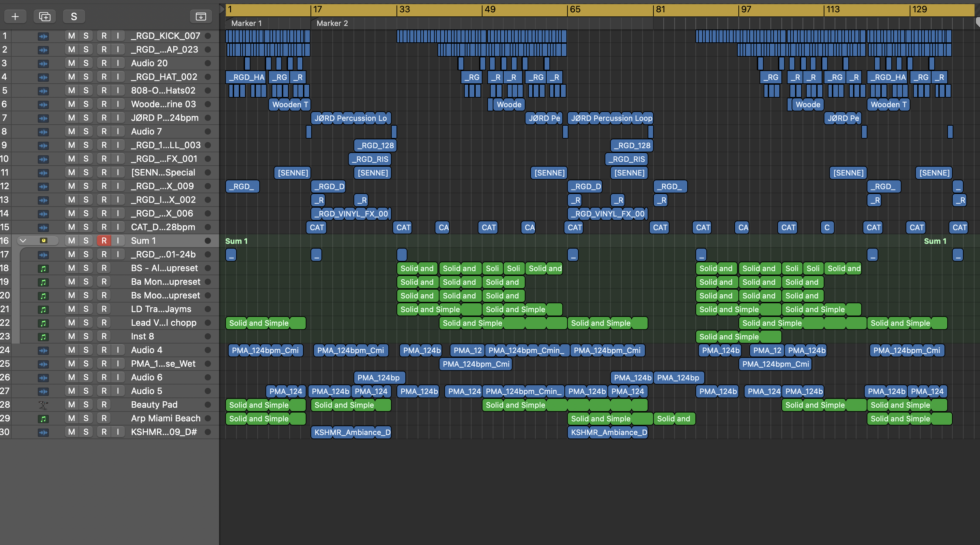Click audio icon of [SENN...Special track
The image size is (980, 545).
coord(43,173)
